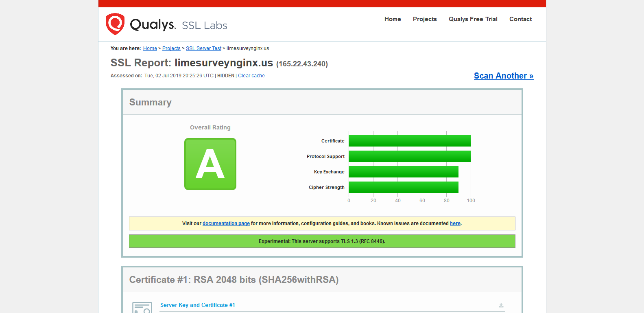Go to the Contact page from the top navigation
Image resolution: width=644 pixels, height=313 pixels.
coord(520,19)
